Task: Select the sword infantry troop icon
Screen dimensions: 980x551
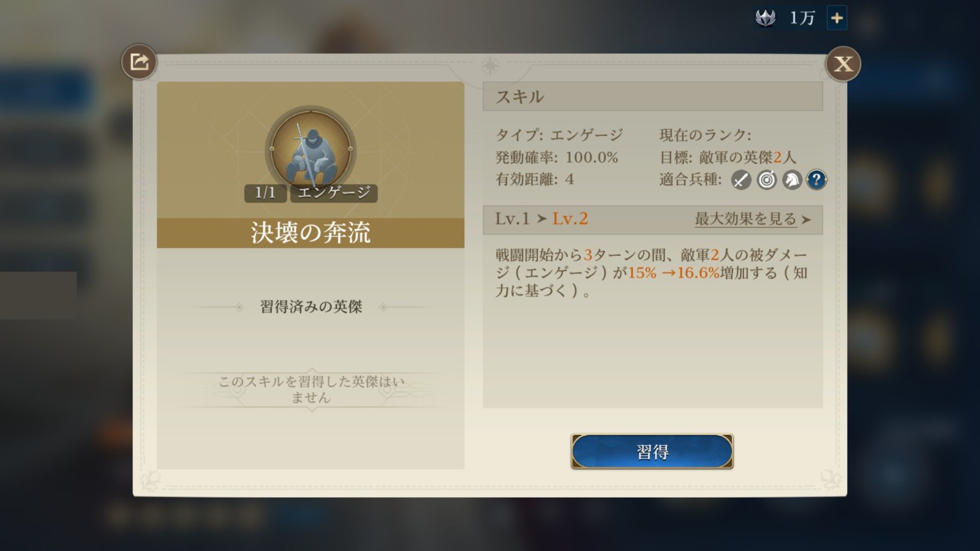Action: 741,179
